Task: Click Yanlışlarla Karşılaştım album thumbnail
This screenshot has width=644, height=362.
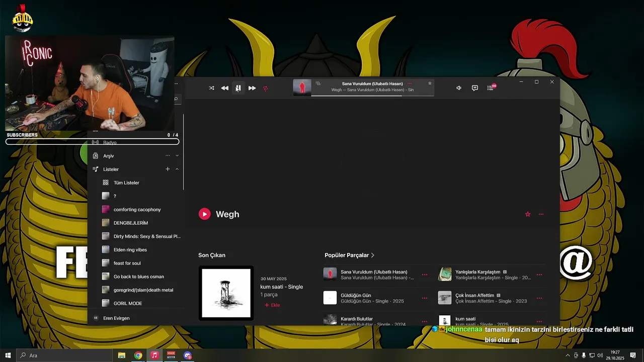Action: [x=445, y=274]
